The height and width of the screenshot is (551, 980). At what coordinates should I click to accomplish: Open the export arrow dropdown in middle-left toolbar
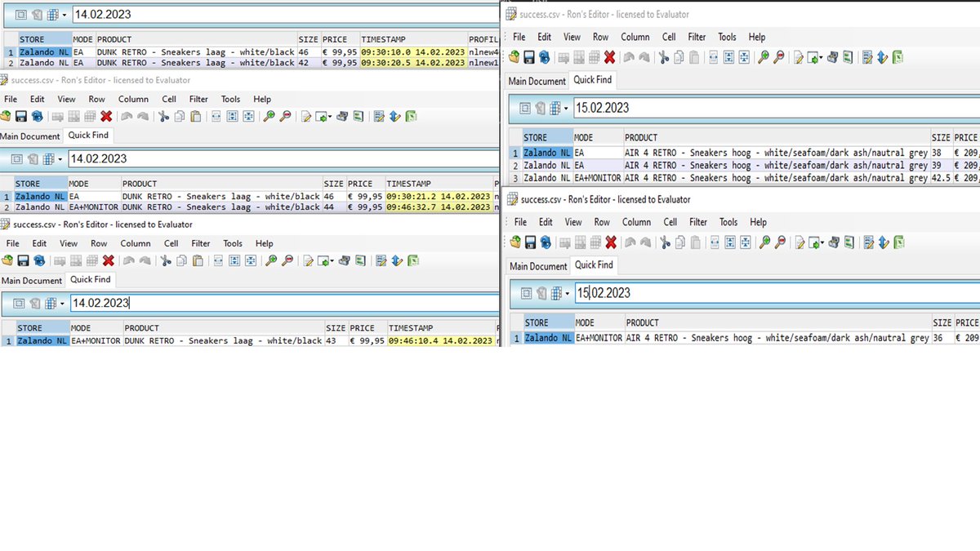(329, 117)
